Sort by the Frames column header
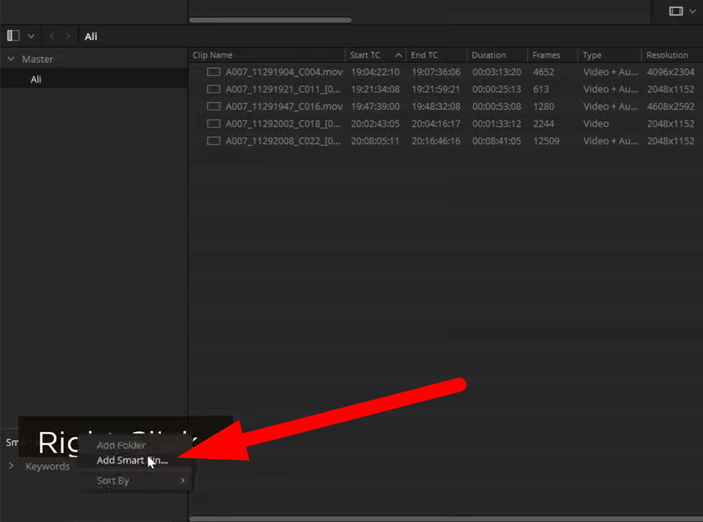 546,55
